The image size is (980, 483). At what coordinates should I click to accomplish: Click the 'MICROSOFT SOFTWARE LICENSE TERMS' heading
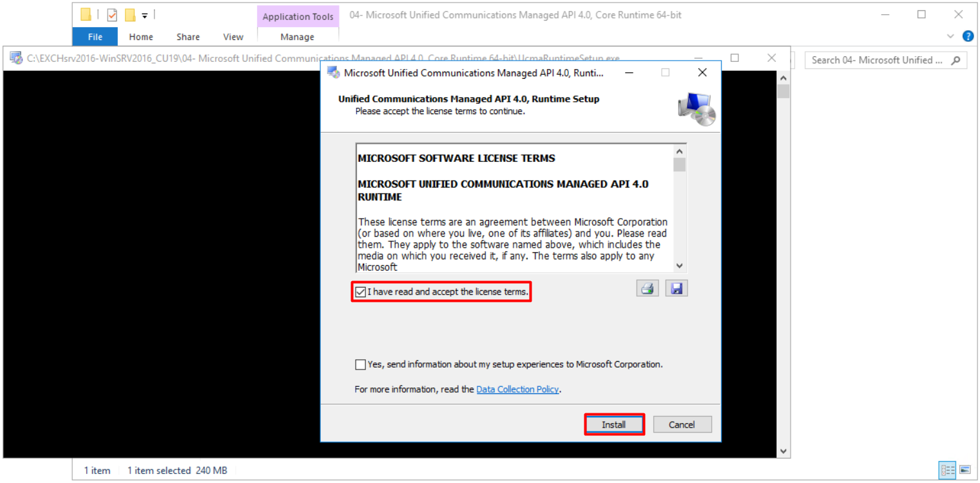tap(456, 158)
